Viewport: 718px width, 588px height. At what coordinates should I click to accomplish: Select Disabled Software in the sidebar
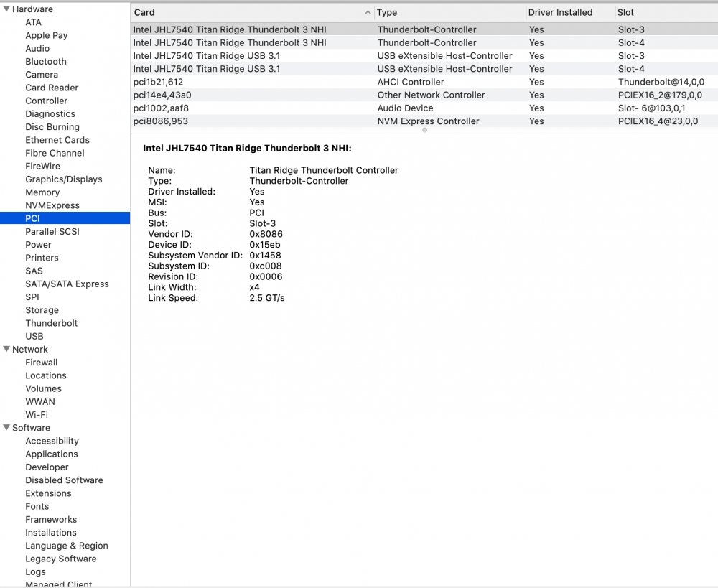pyautogui.click(x=64, y=480)
